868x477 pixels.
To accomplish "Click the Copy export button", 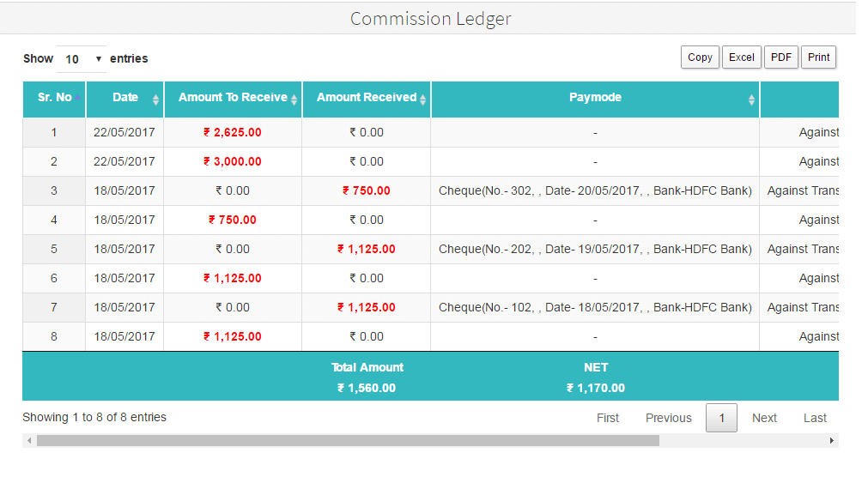I will (x=700, y=57).
